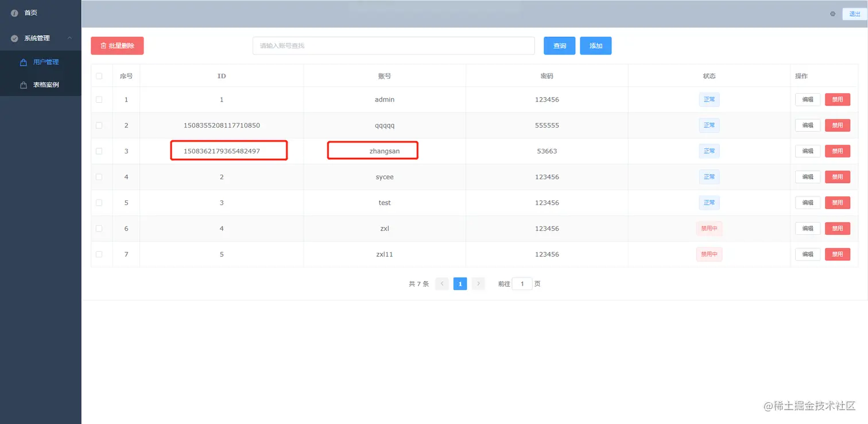This screenshot has width=868, height=424.
Task: Click the 操作 column header
Action: 801,76
